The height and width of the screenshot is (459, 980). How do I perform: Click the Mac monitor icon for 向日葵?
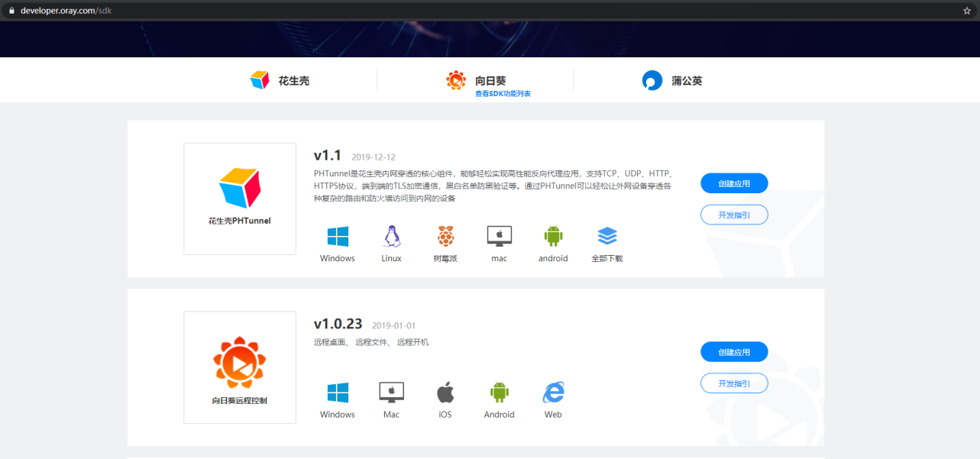coord(391,393)
